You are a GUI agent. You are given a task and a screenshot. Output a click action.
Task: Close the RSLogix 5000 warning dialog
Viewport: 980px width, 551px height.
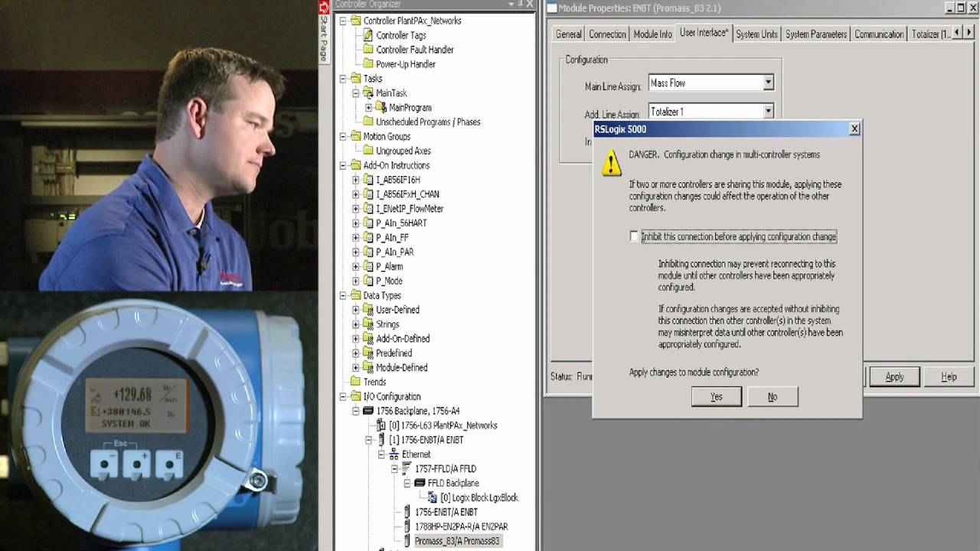click(x=854, y=129)
